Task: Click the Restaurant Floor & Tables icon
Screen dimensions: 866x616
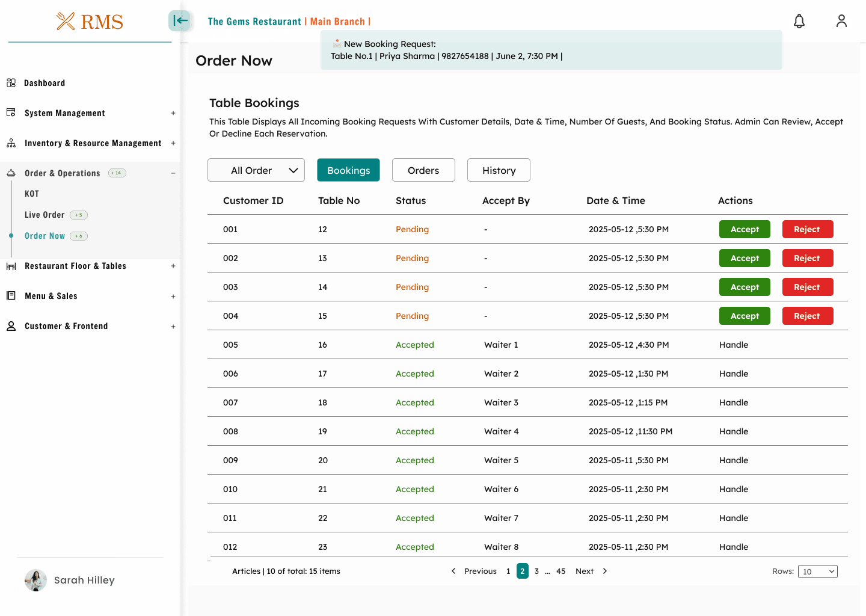Action: [11, 266]
